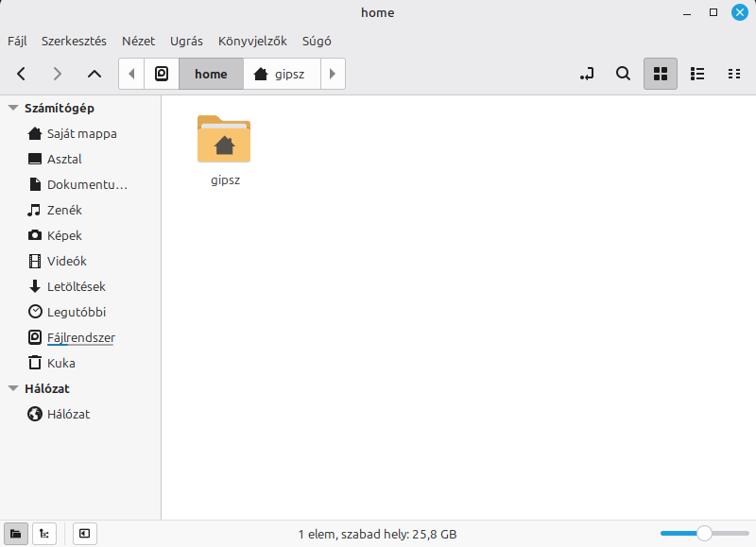Open the search magnifier tool

click(x=623, y=74)
